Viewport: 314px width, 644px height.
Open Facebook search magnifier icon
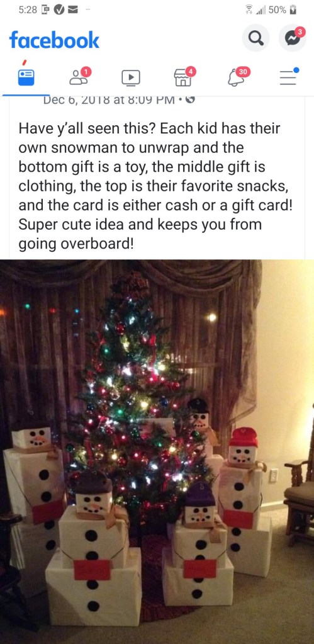click(255, 39)
